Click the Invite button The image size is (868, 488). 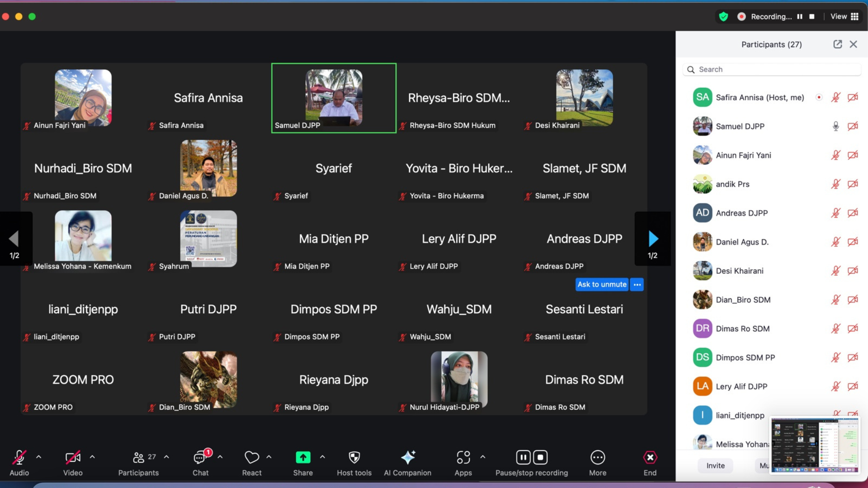pyautogui.click(x=716, y=466)
